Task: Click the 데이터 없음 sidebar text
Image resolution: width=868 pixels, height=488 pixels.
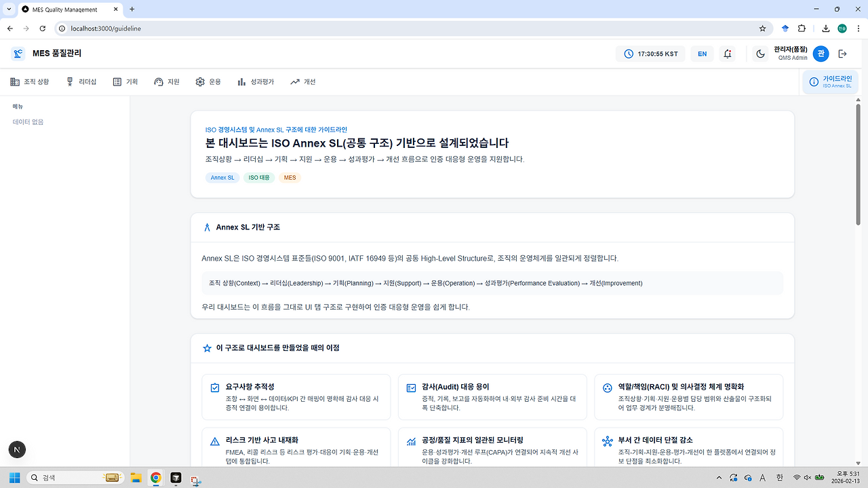Action: (28, 122)
